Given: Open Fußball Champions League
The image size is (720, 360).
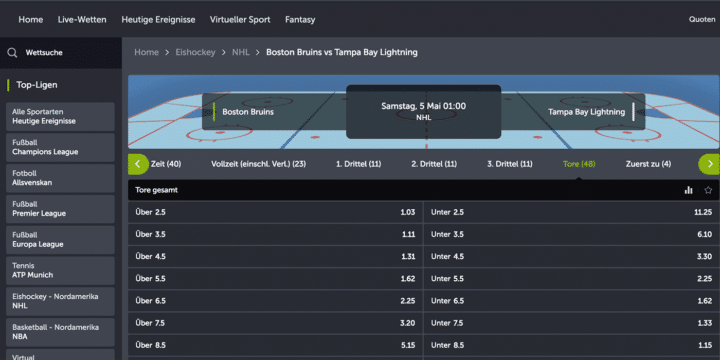Looking at the screenshot, I should (60, 147).
